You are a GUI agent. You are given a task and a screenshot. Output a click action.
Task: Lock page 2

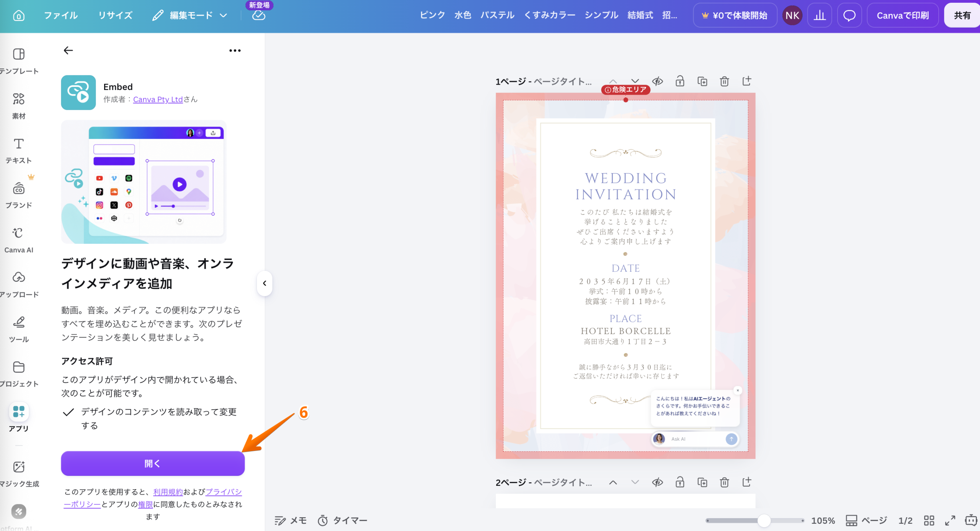tap(679, 482)
